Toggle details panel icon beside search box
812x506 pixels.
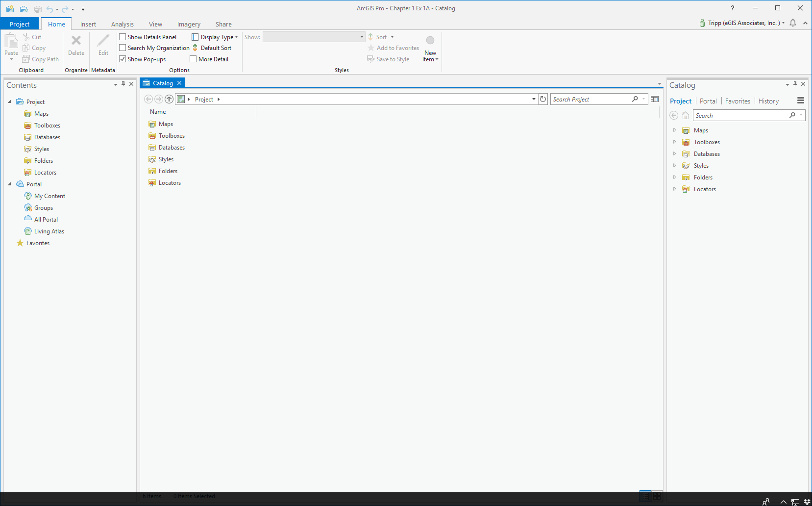655,99
